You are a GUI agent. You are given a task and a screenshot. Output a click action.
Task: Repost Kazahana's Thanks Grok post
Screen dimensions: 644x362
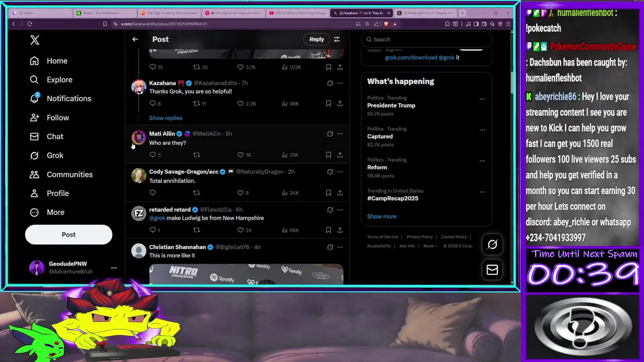click(197, 104)
